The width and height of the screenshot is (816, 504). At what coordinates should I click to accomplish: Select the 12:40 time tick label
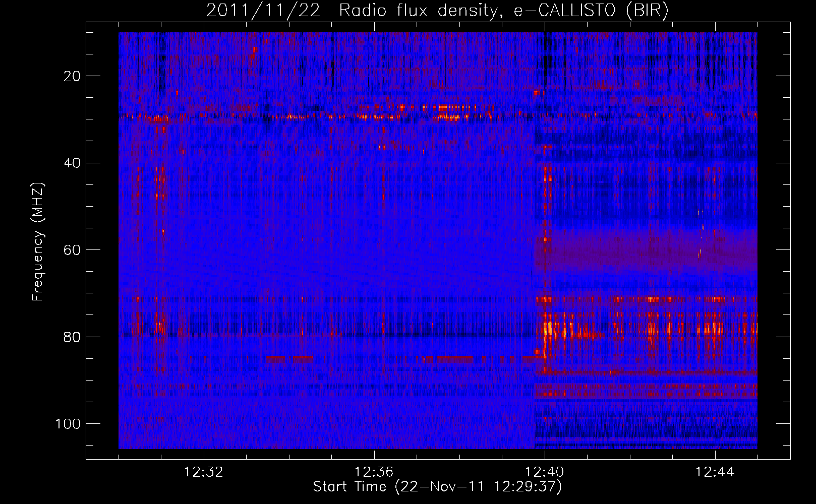click(x=545, y=472)
